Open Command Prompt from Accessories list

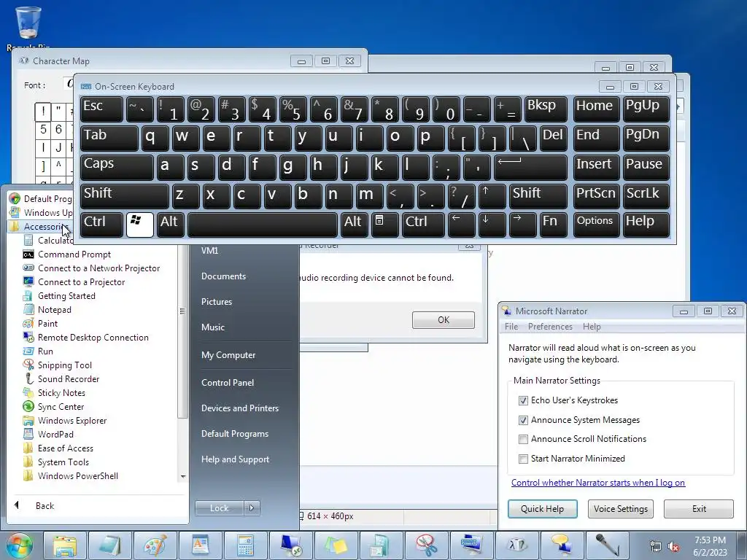(x=74, y=254)
